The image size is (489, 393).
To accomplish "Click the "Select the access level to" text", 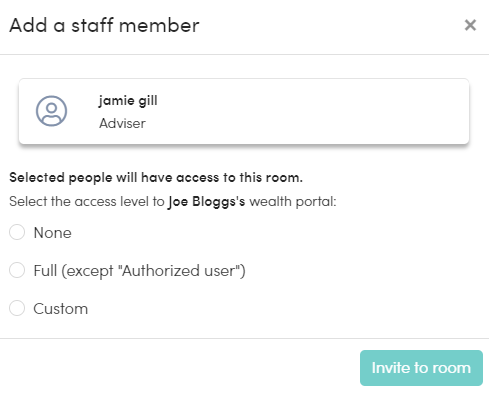I will tap(87, 202).
